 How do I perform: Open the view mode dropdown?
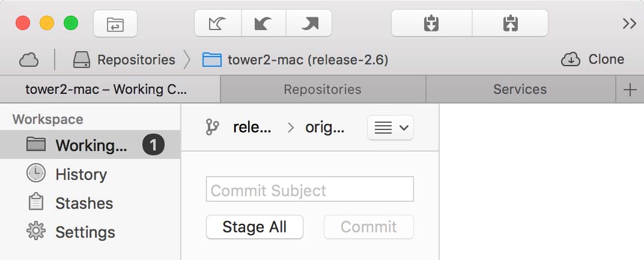tap(390, 128)
